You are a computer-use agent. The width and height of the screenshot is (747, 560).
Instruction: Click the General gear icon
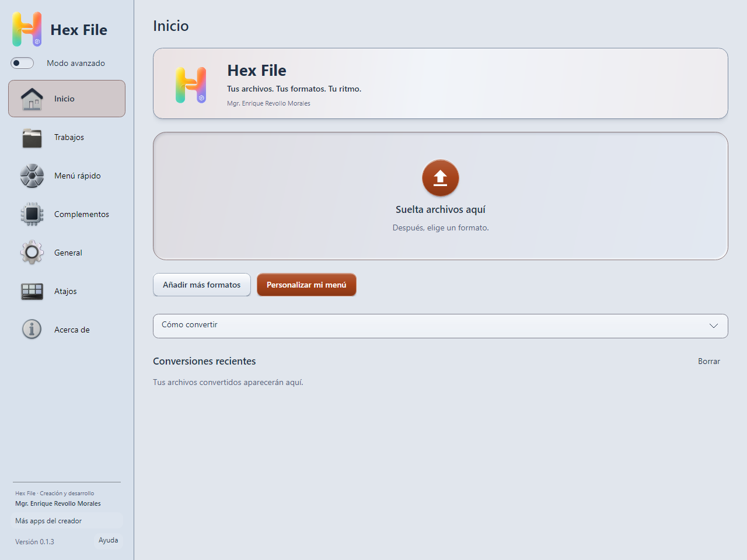(x=32, y=253)
